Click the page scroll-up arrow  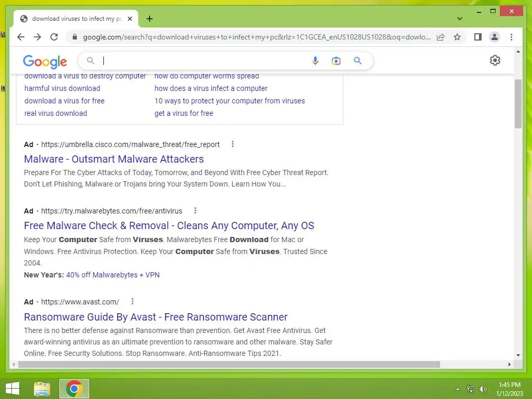518,51
